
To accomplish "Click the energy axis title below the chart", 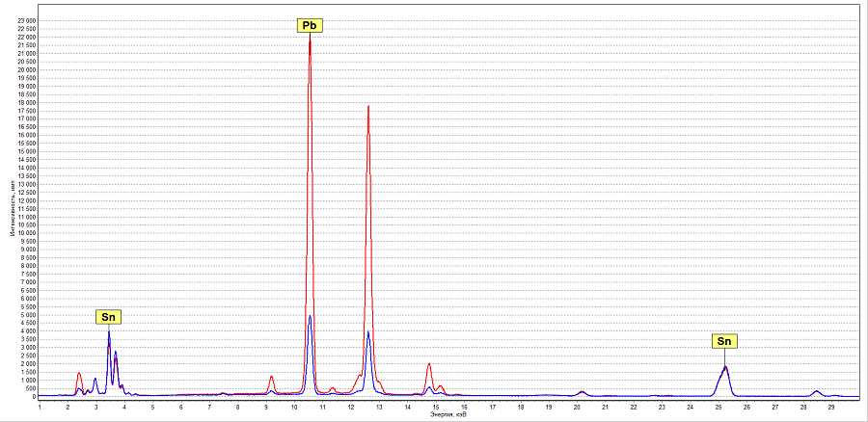I will click(x=448, y=412).
